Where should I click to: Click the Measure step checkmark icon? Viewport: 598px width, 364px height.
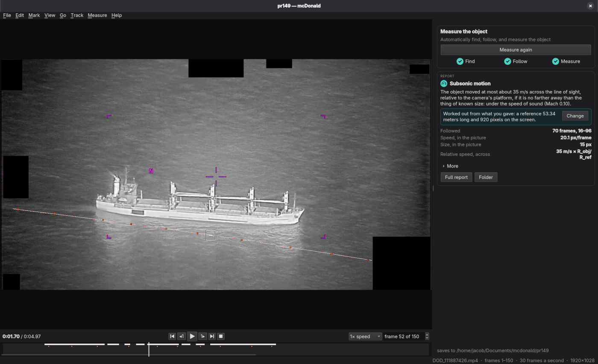point(556,62)
